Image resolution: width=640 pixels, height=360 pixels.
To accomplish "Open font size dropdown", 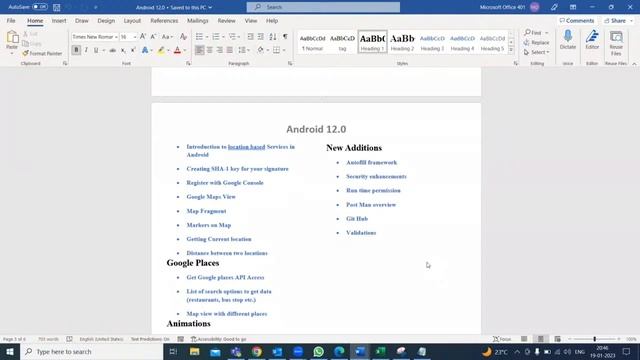I will (135, 37).
